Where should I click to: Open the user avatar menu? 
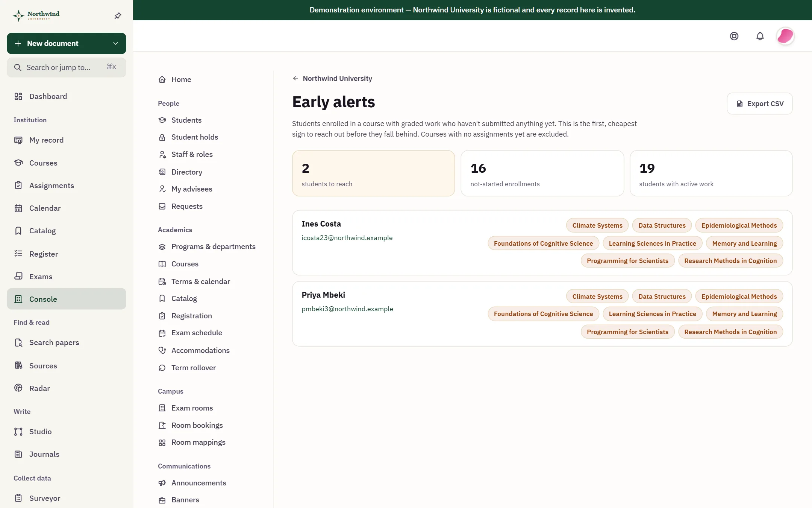[785, 36]
